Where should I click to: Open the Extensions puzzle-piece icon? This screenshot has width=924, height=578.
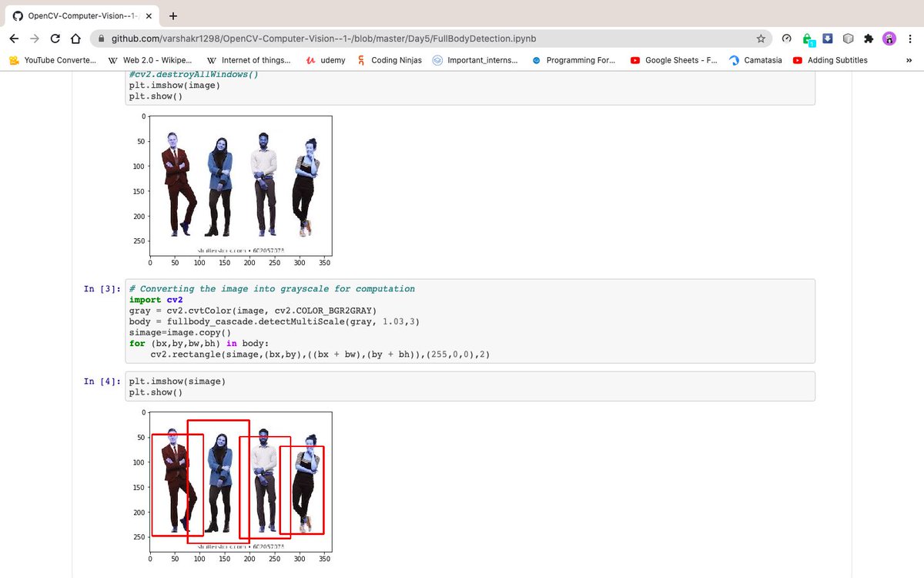click(x=869, y=37)
